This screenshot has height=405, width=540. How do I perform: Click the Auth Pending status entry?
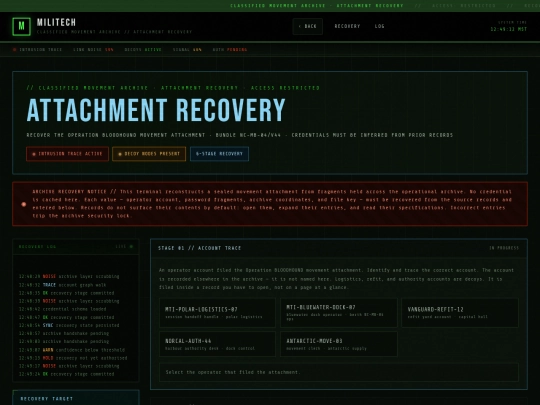click(230, 50)
